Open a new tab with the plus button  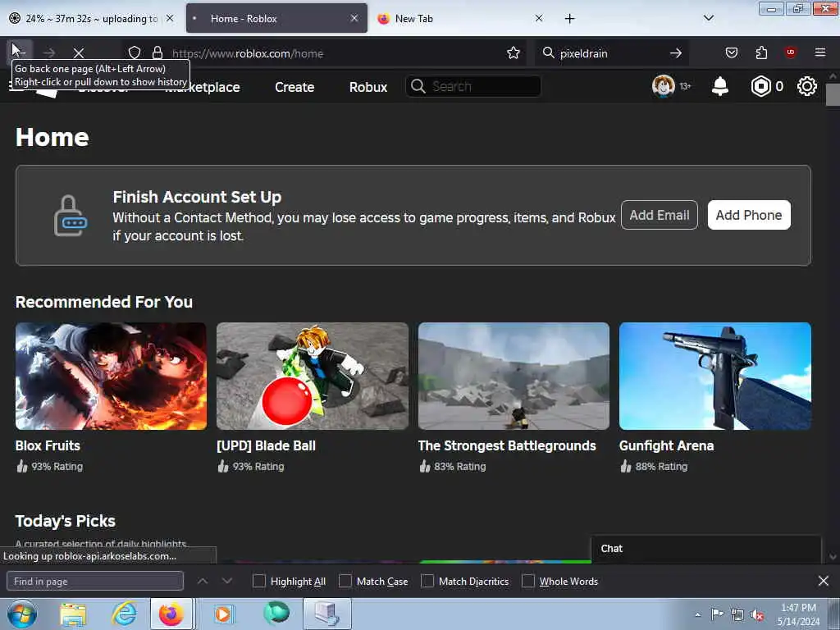pos(569,19)
